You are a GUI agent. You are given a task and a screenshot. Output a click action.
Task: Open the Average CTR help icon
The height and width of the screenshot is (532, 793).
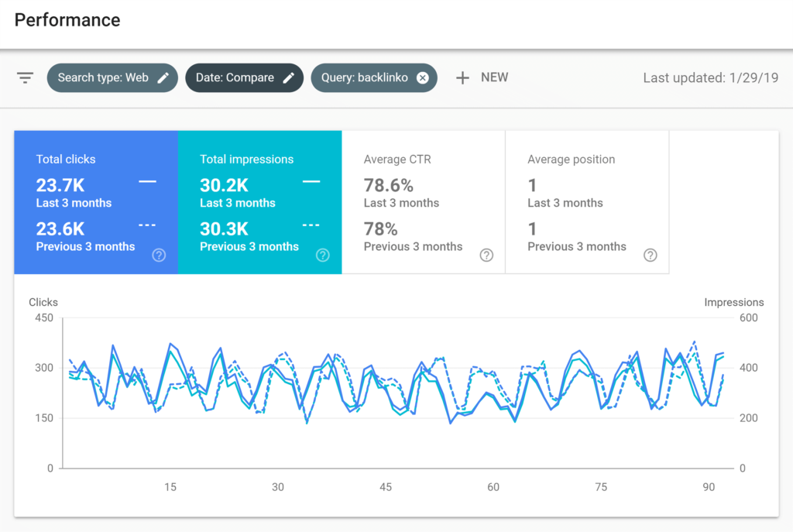click(x=486, y=255)
